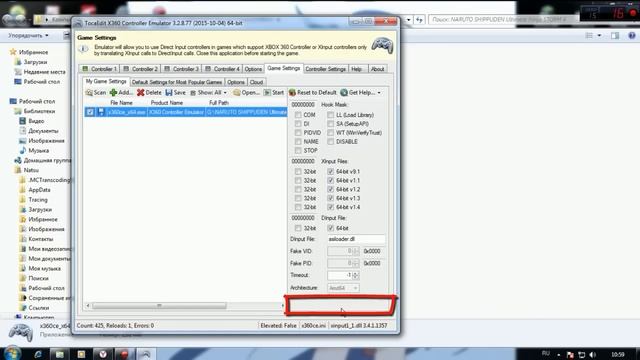The width and height of the screenshot is (640, 360).
Task: Switch to the Controller 3 tab
Action: [181, 69]
